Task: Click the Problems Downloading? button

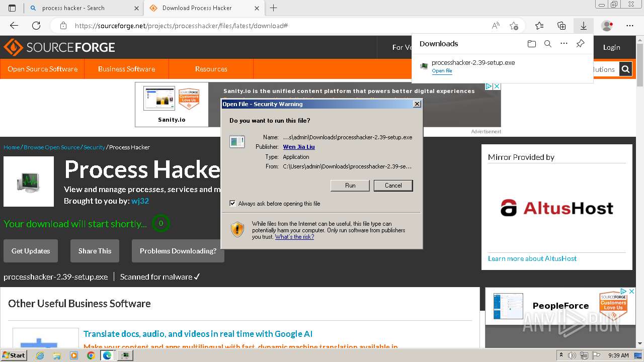Action: (178, 251)
